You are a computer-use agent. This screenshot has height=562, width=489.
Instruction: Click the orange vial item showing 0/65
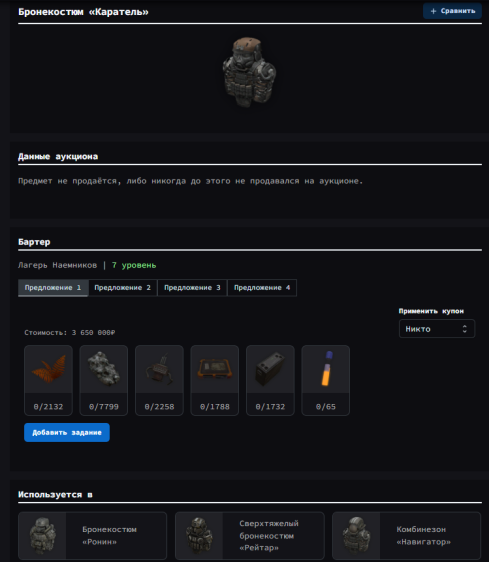(x=326, y=380)
